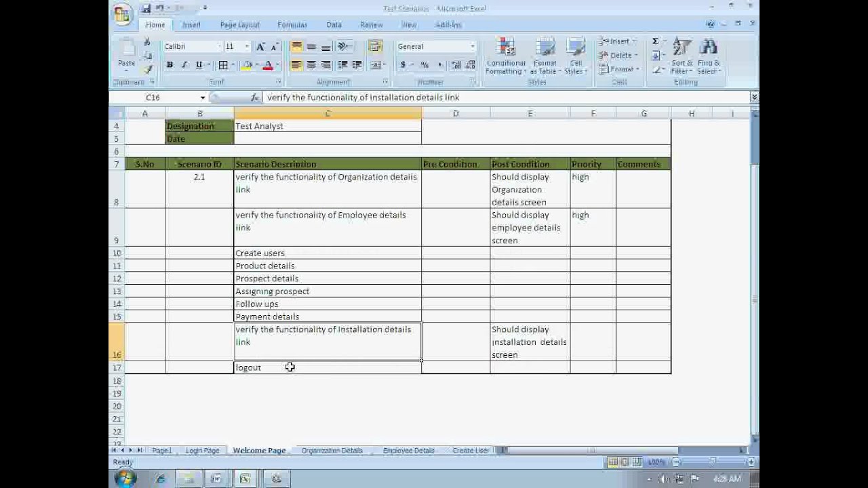
Task: Apply the yellow fill color
Action: 247,65
